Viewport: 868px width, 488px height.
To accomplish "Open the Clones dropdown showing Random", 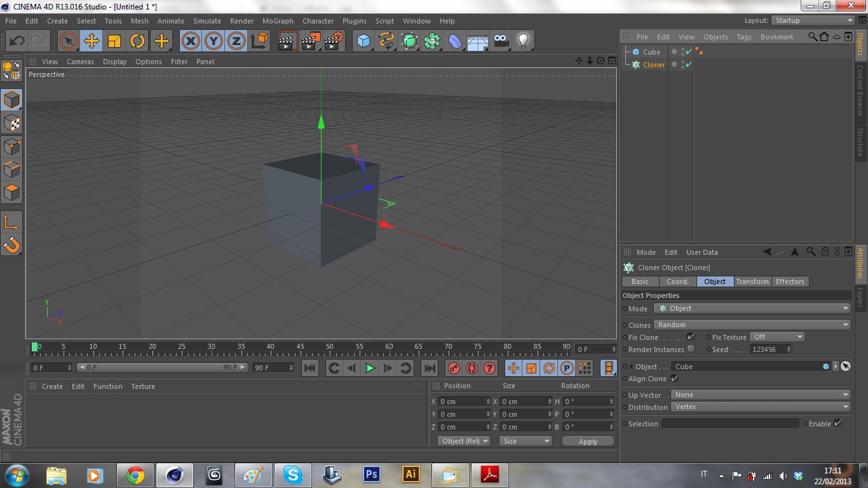I will click(x=752, y=325).
